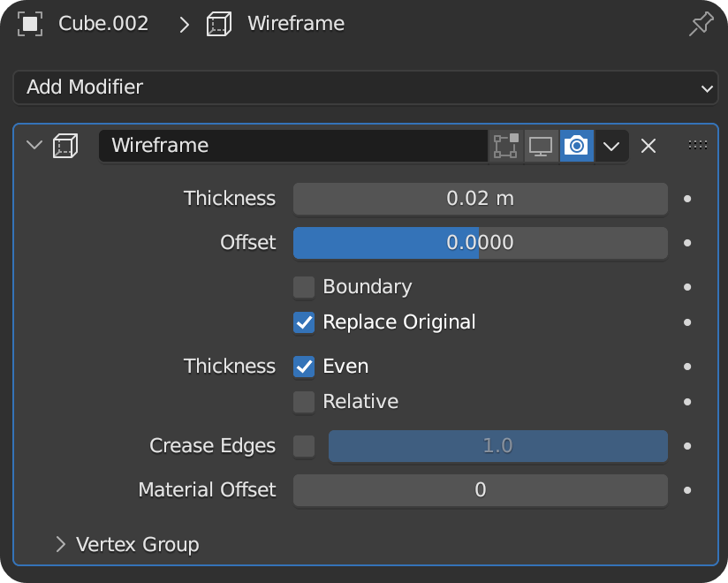Grab the modifier panel drag handle
The image size is (728, 583).
point(697,145)
